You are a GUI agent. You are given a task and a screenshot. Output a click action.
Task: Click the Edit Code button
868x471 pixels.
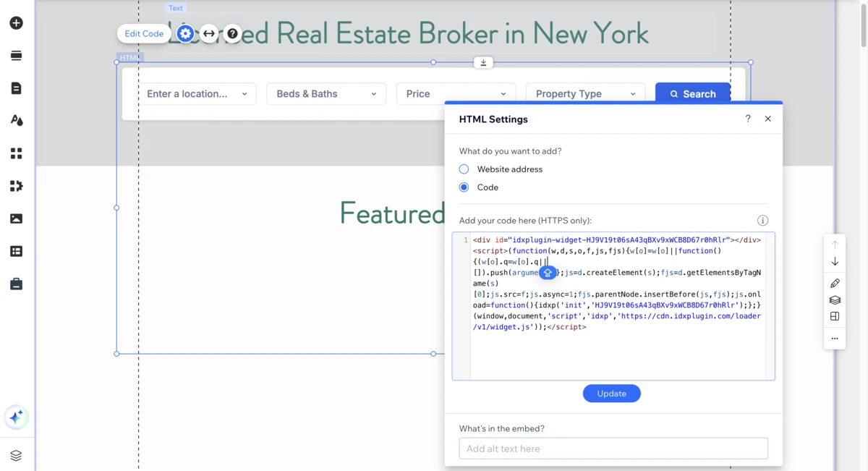pos(144,33)
